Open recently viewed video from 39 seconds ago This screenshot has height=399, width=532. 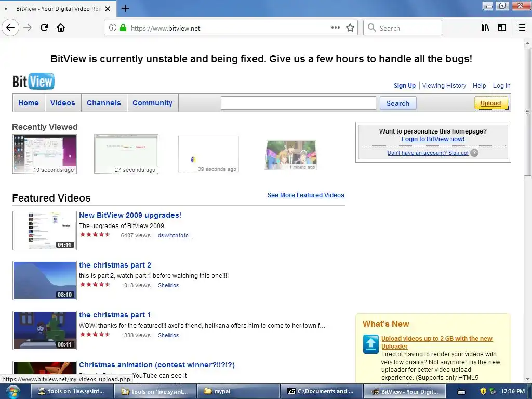(x=208, y=154)
